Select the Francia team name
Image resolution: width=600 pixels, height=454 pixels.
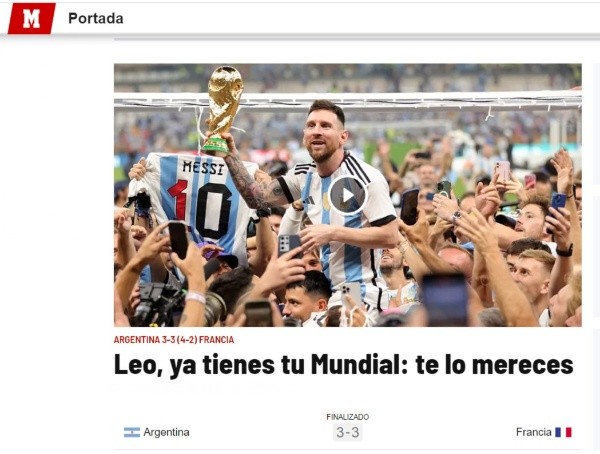(x=533, y=432)
